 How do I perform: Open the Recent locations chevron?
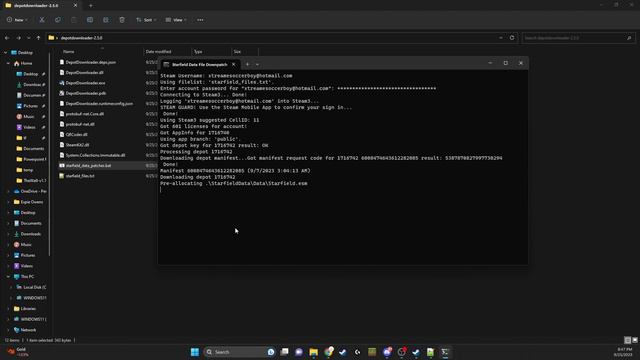coord(29,38)
